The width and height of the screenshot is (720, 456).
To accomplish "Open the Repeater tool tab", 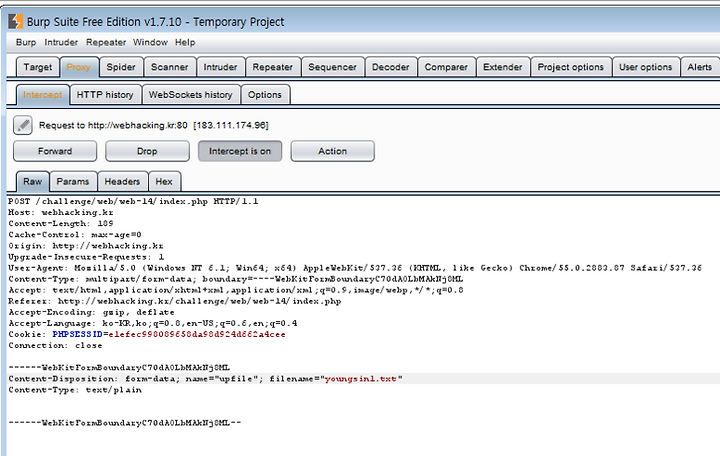I will 273,67.
